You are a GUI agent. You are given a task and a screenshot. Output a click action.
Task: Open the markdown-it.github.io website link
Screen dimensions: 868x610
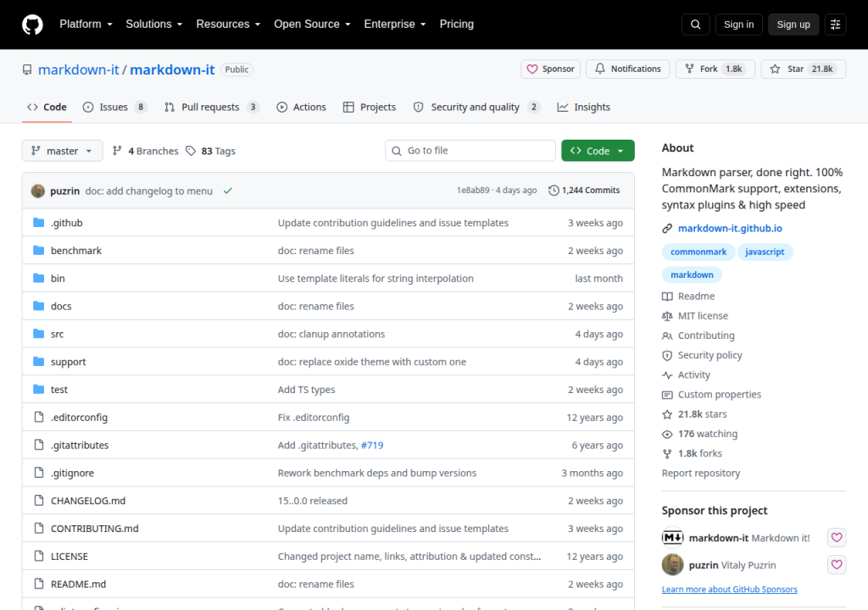click(730, 228)
